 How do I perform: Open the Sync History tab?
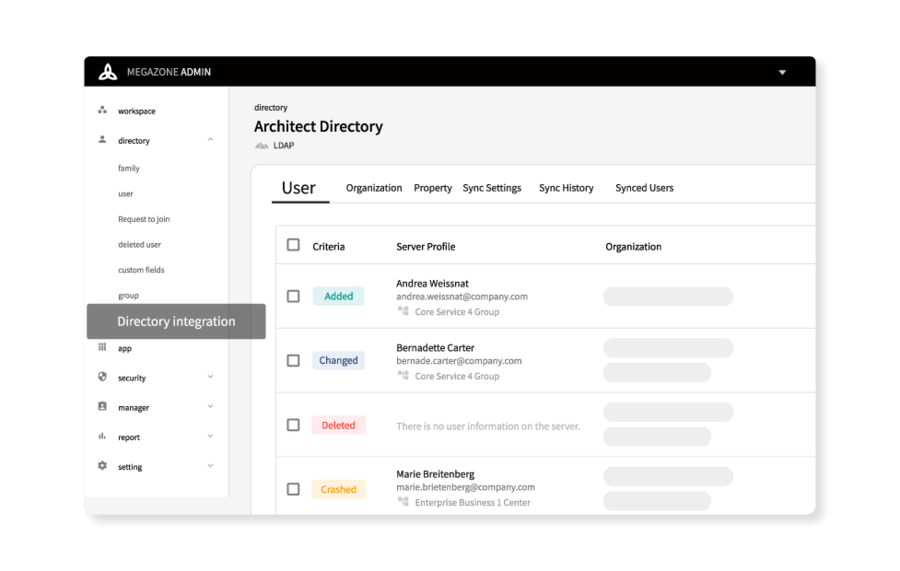coord(566,188)
